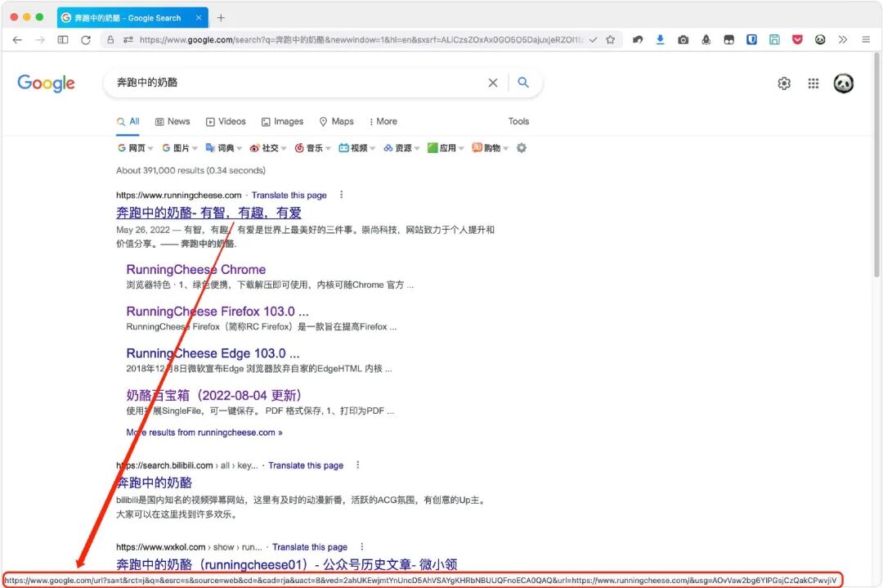Screen dimensions: 883x588
Task: Click Translate this page for runningcheese.com
Action: (289, 195)
